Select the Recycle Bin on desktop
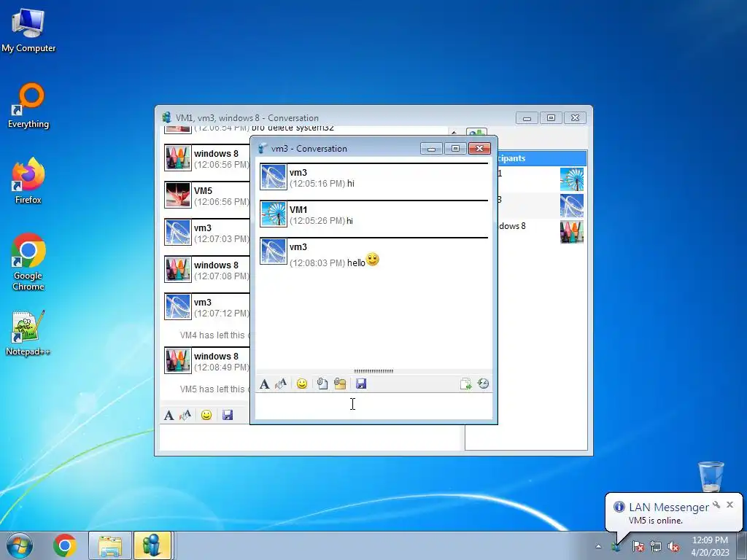Screen dimensions: 747x560 click(x=711, y=476)
